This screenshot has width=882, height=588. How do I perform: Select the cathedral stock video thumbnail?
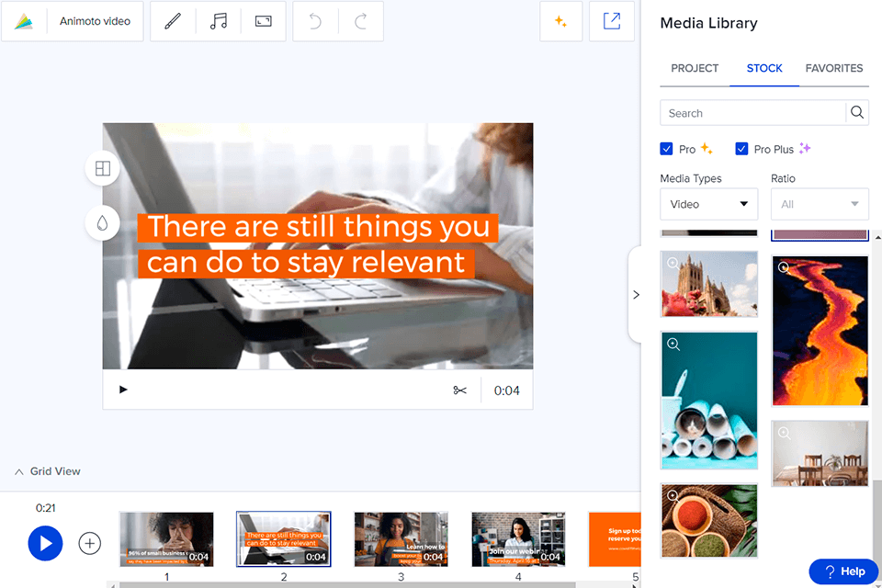click(x=708, y=284)
